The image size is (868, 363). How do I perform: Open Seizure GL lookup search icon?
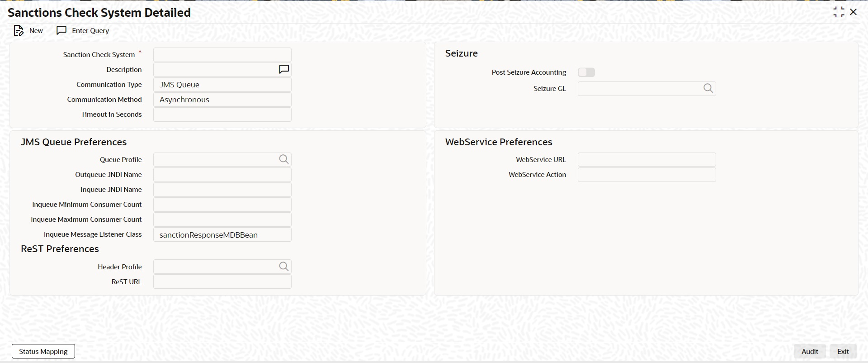tap(708, 88)
